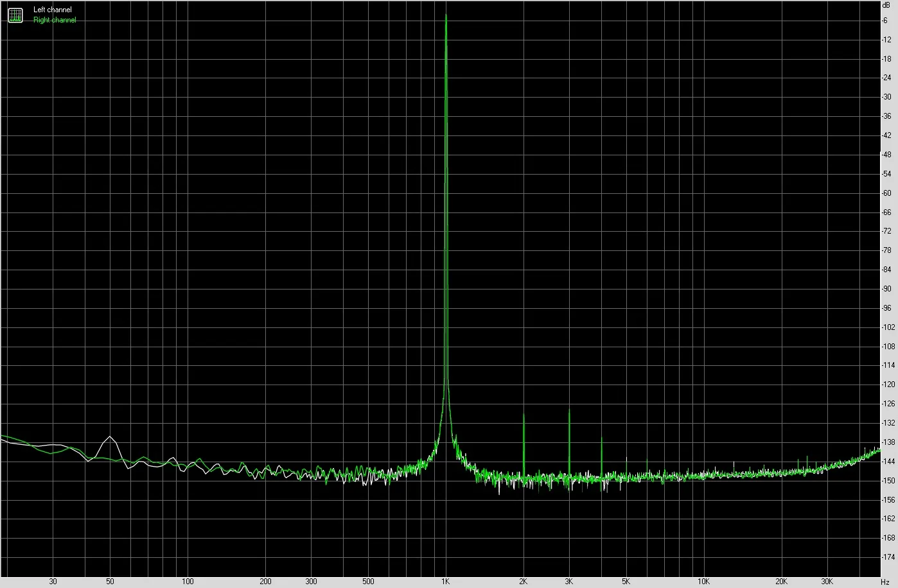898x588 pixels.
Task: Click the 50 frequency axis label
Action: [110, 582]
